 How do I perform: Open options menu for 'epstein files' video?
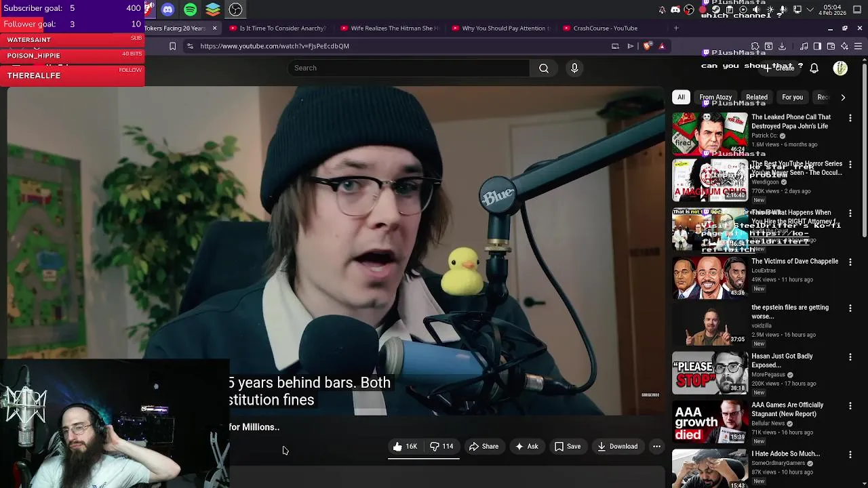coord(850,308)
